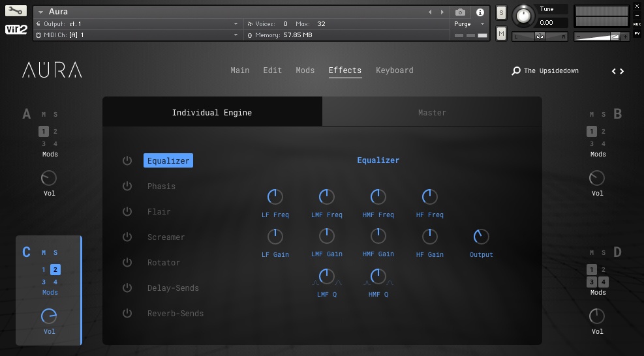Open Mods for engine B
The width and height of the screenshot is (644, 356).
click(598, 155)
